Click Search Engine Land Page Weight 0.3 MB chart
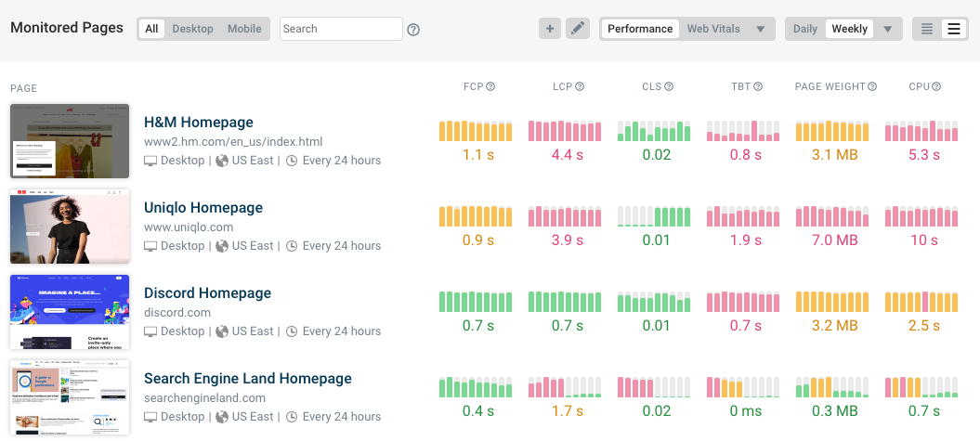 (x=832, y=387)
